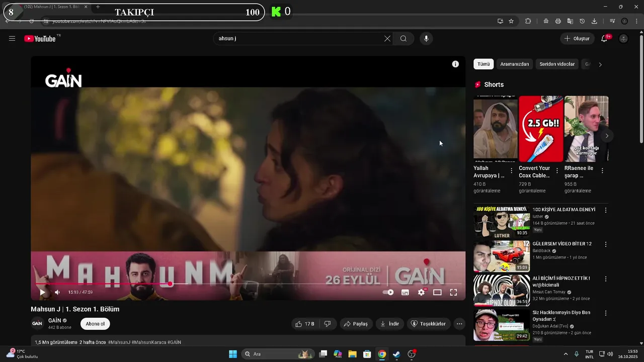Play the video
The height and width of the screenshot is (362, 644).
point(42,292)
